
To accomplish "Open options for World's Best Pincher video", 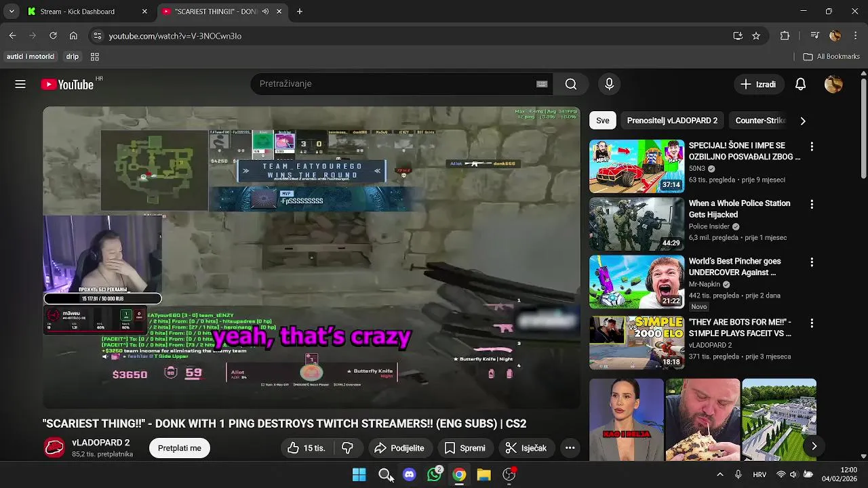I will point(812,262).
